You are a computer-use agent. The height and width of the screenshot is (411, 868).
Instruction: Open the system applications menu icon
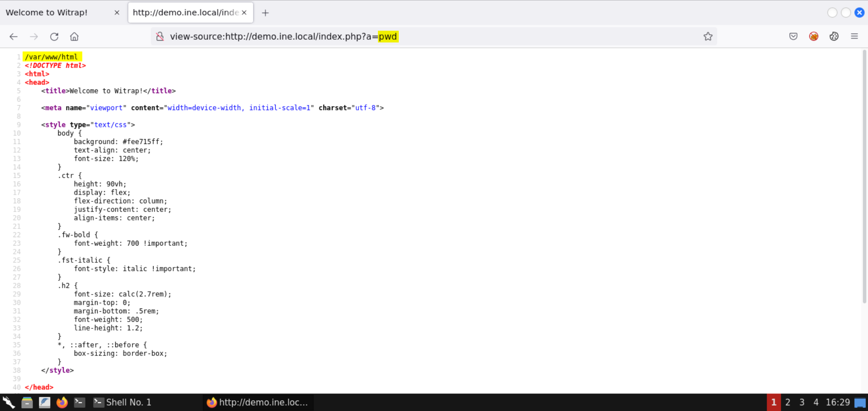[x=9, y=402]
